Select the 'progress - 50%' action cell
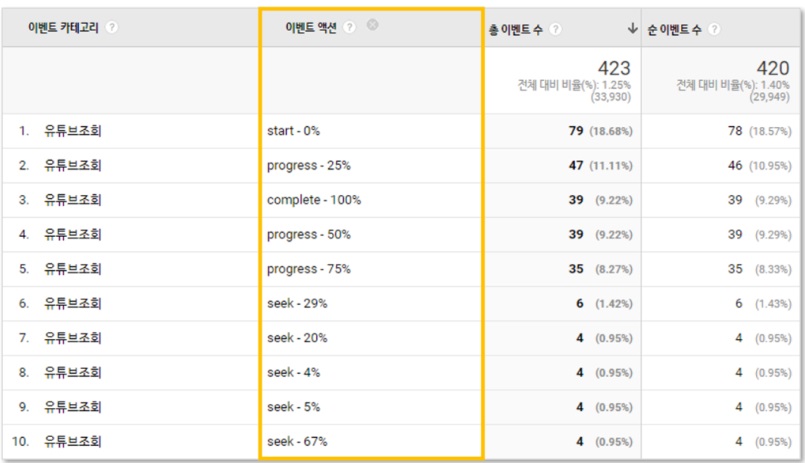The image size is (805, 463). pyautogui.click(x=309, y=234)
